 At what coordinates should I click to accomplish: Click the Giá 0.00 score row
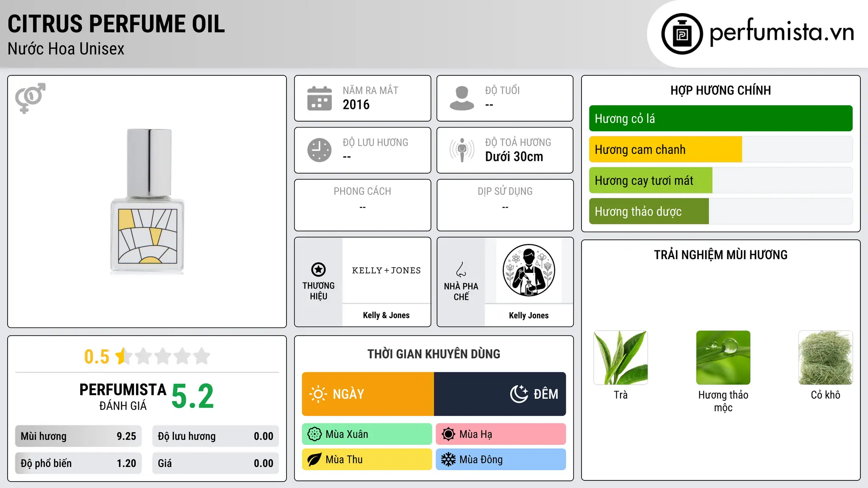(216, 463)
